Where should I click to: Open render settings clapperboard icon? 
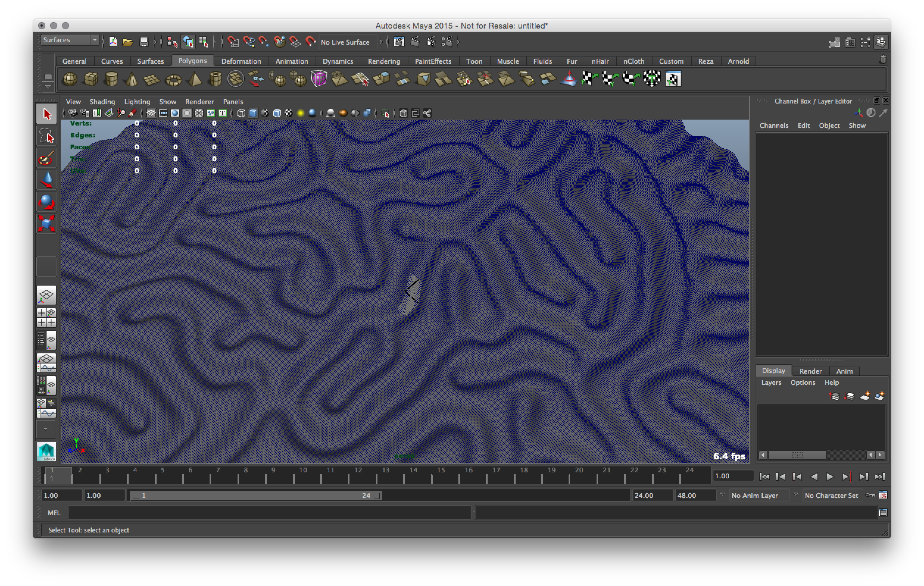point(447,42)
